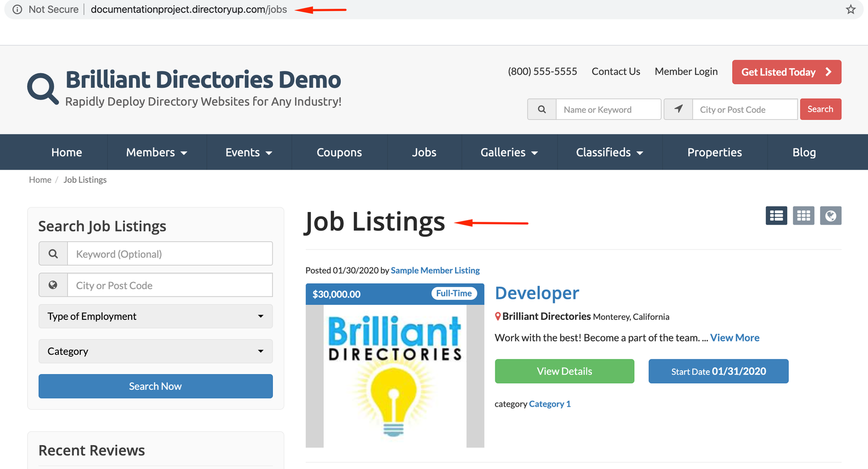Click the Recent Reviews heading
Screen dimensions: 868x469
click(92, 451)
